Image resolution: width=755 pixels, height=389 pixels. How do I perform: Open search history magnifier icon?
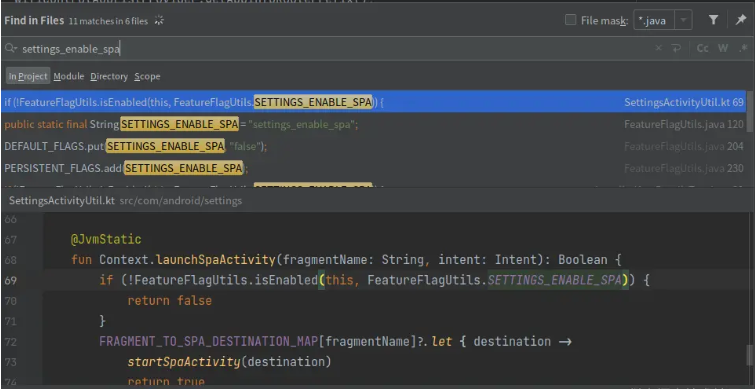[x=11, y=48]
